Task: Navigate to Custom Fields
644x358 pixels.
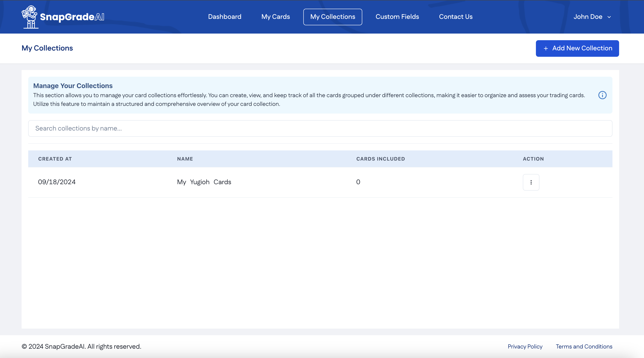Action: (x=397, y=17)
